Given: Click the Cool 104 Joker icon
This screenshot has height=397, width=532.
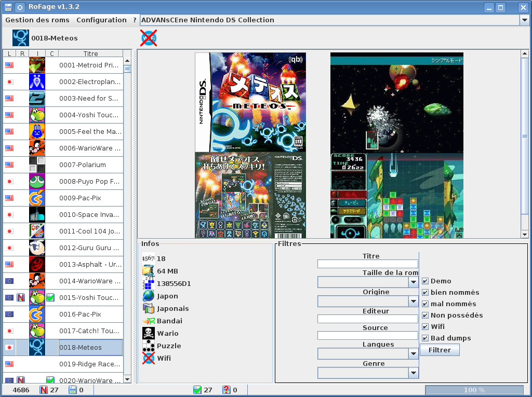Looking at the screenshot, I should [37, 231].
